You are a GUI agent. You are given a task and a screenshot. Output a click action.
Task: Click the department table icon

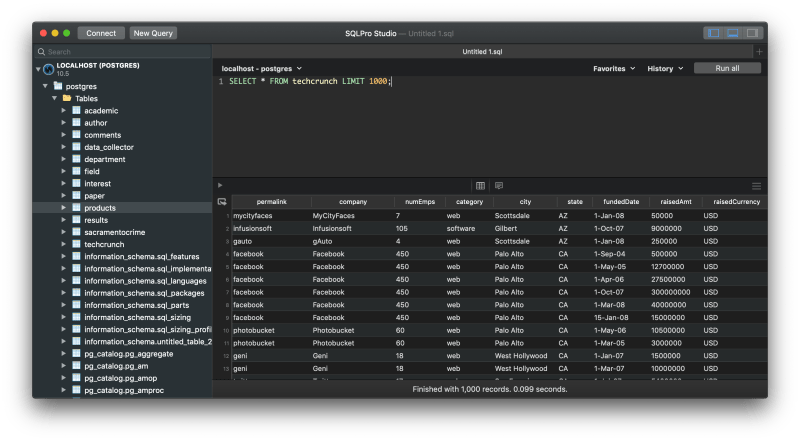77,159
